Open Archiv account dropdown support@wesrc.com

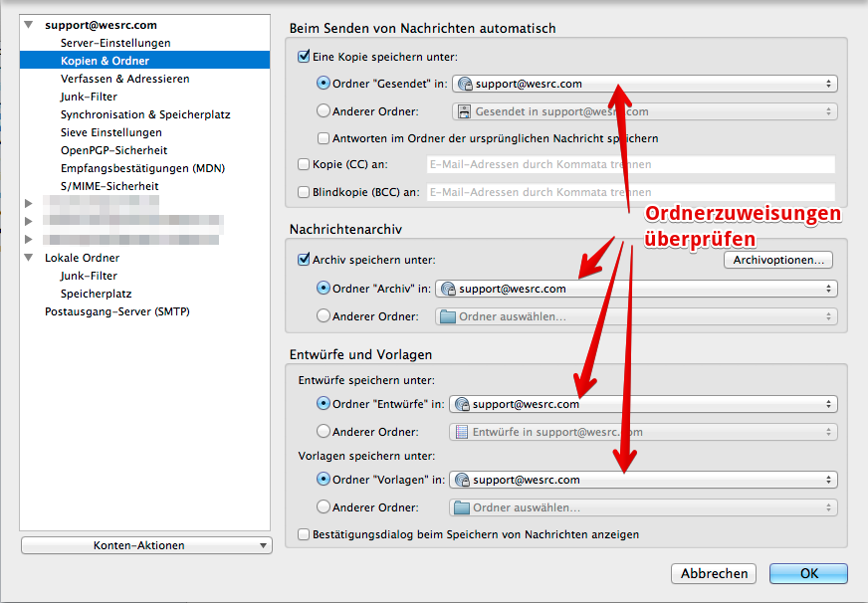point(637,289)
